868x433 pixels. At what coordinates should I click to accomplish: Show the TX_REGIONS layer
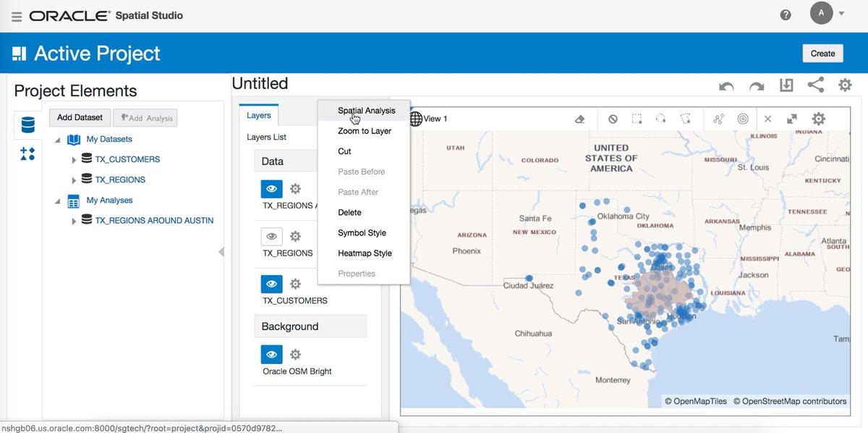pyautogui.click(x=272, y=236)
